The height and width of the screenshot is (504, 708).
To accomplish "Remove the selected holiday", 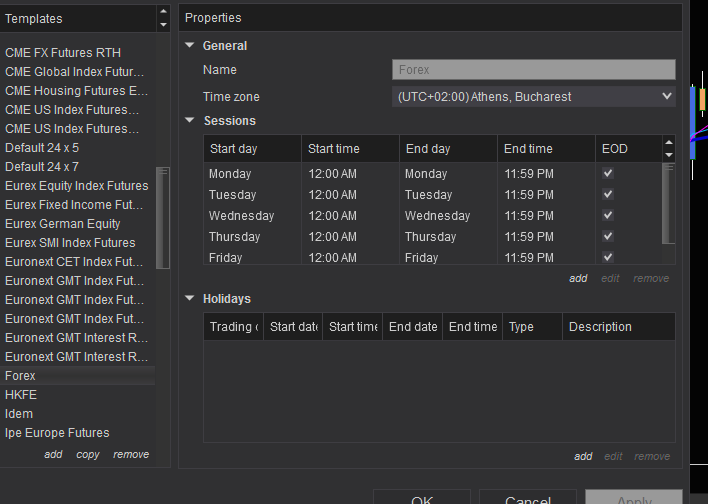I will point(652,456).
